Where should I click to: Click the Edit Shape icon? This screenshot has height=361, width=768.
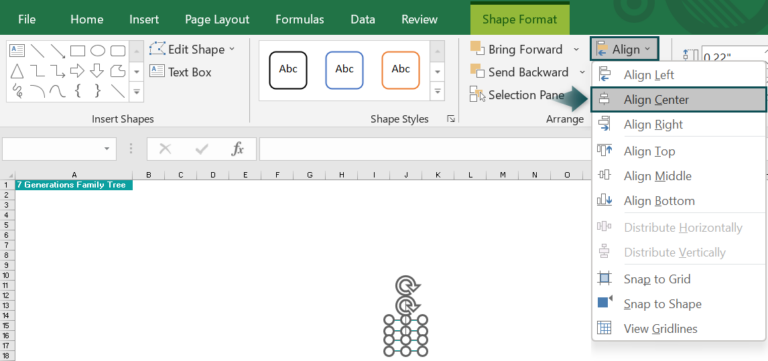158,49
